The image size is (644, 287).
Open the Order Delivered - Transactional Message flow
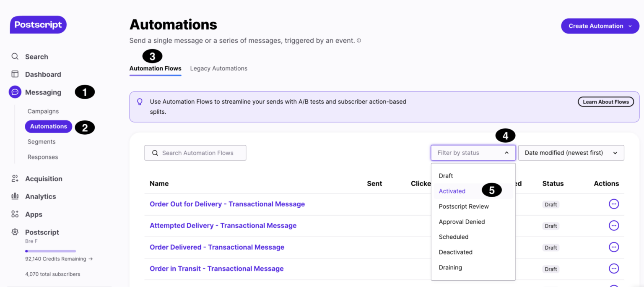pyautogui.click(x=217, y=247)
